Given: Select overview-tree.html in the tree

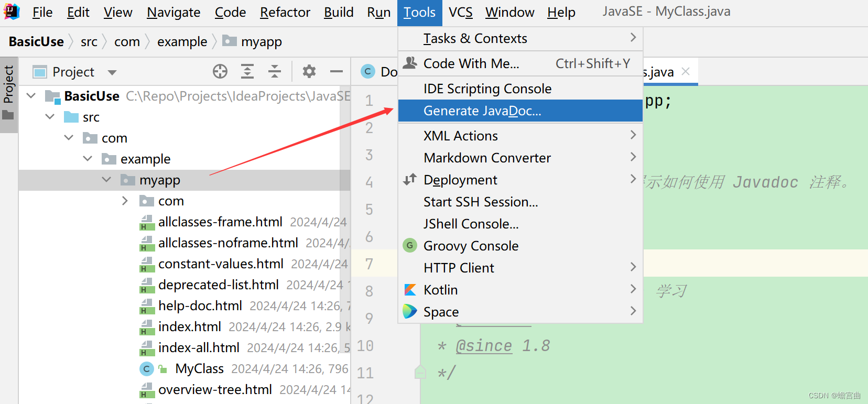Looking at the screenshot, I should pyautogui.click(x=215, y=390).
